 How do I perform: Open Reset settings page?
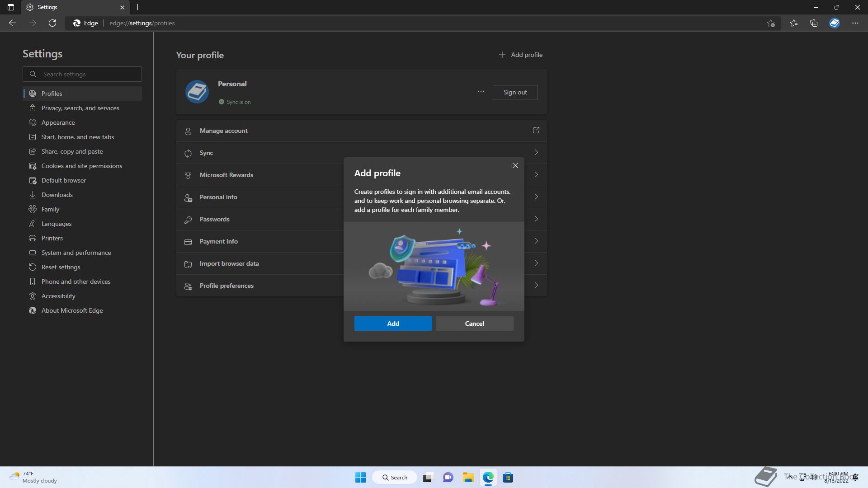(x=82, y=267)
